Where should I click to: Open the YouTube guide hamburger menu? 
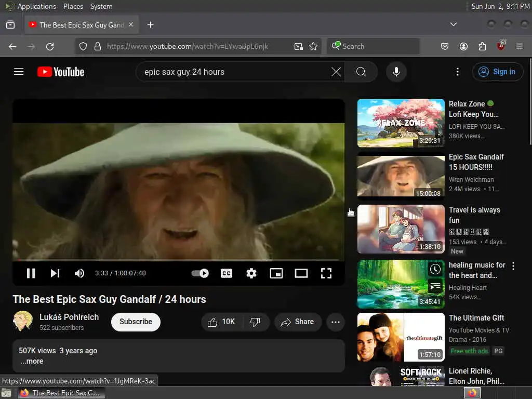[x=19, y=72]
